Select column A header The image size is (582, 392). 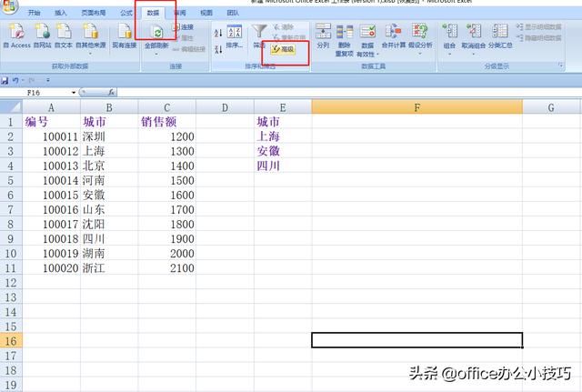pos(51,107)
